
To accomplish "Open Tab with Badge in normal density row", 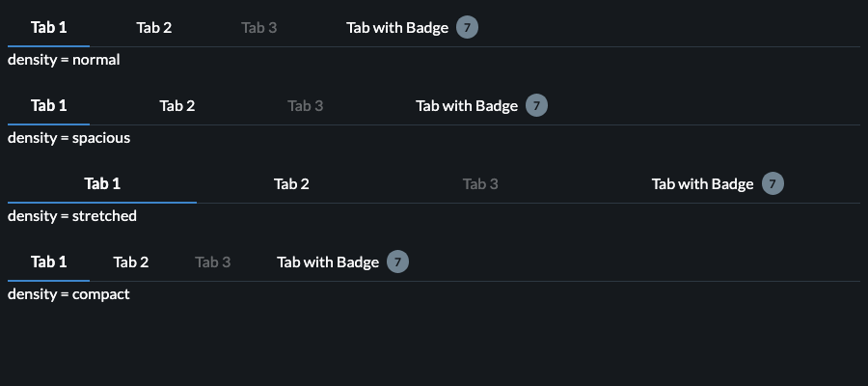I will coord(397,27).
